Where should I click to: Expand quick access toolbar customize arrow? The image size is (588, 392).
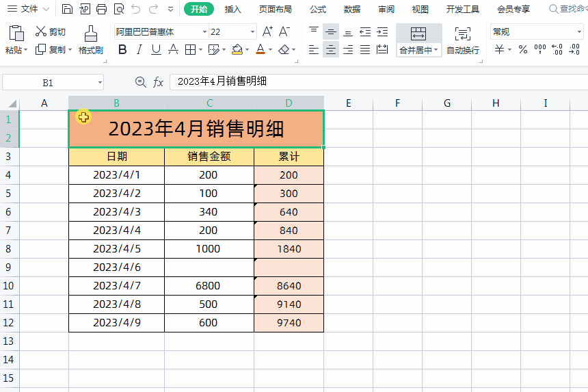pyautogui.click(x=171, y=10)
